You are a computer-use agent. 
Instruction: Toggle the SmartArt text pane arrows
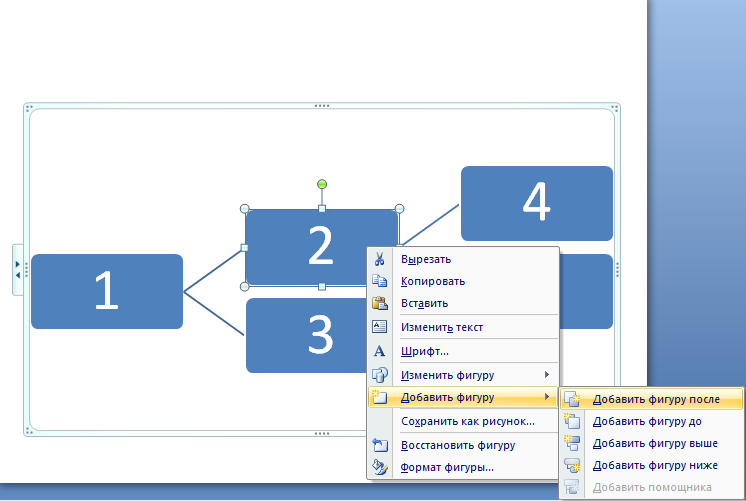(x=18, y=270)
